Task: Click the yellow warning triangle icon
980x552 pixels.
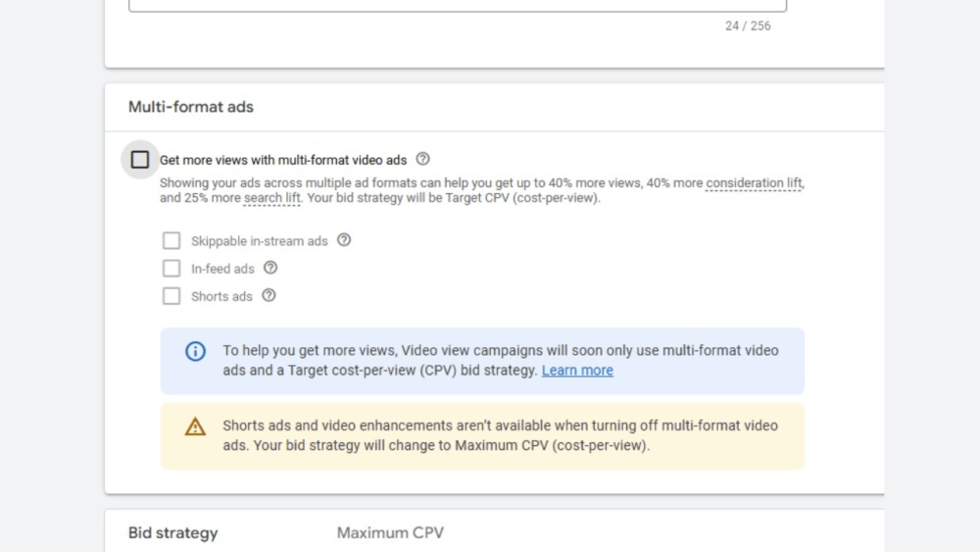Action: point(195,427)
